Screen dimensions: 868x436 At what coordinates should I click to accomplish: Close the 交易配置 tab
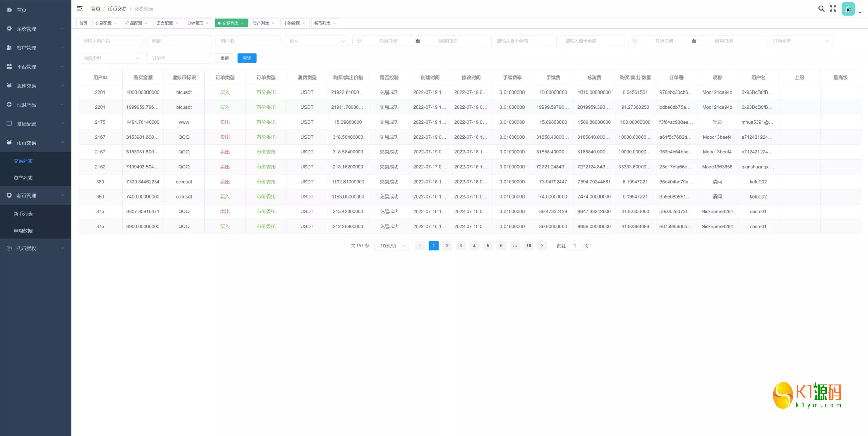[116, 23]
